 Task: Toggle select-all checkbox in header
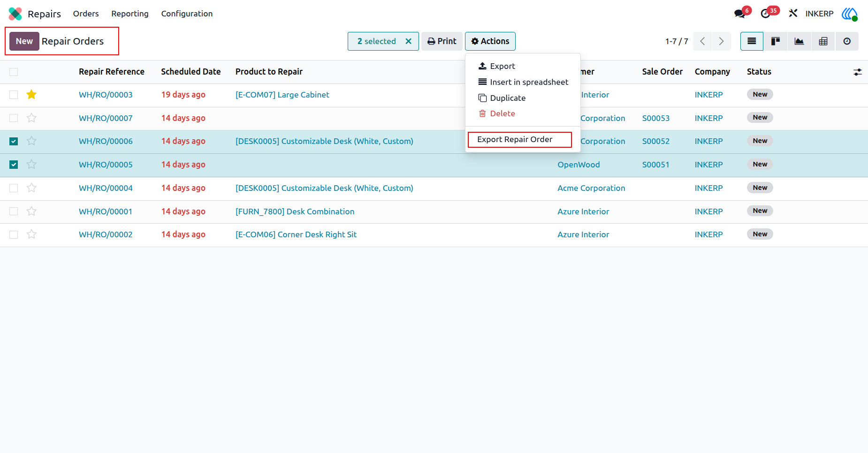14,72
